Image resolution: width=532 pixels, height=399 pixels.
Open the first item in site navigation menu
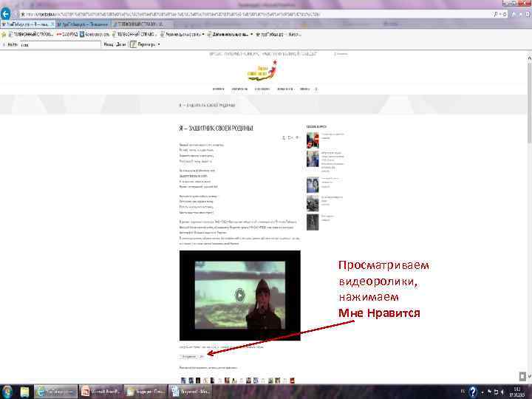coord(218,89)
